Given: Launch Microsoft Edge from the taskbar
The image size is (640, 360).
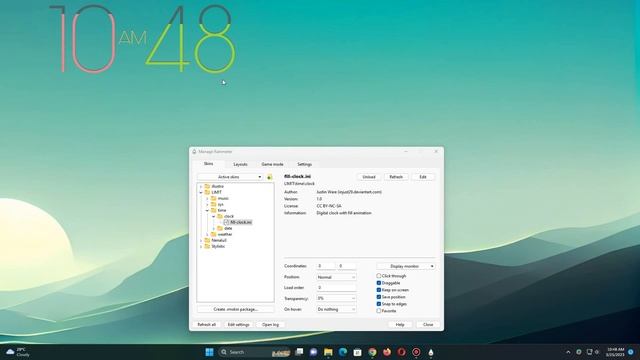Looking at the screenshot, I should point(343,352).
